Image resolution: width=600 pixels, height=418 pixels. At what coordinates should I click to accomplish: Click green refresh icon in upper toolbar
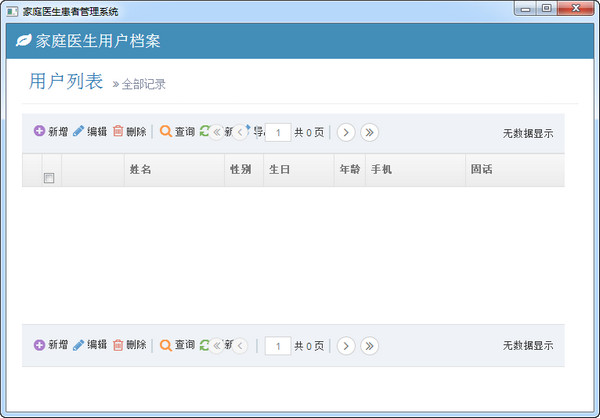[x=204, y=131]
